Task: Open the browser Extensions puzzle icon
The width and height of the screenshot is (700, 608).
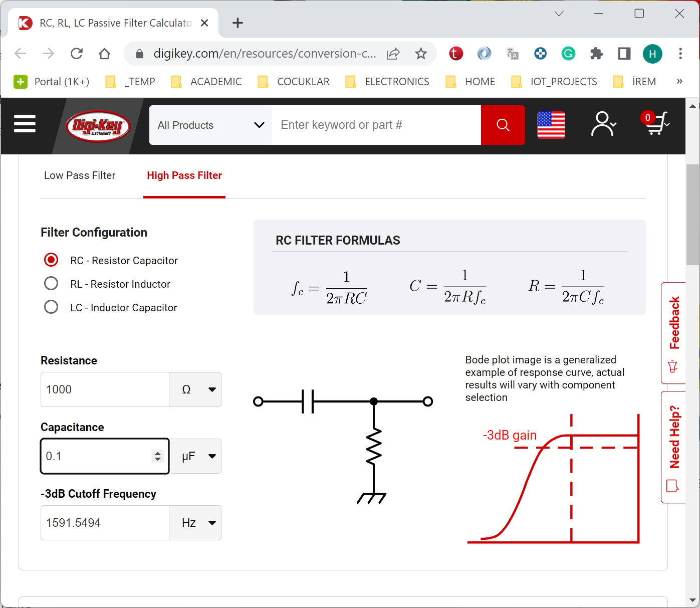Action: pos(596,54)
